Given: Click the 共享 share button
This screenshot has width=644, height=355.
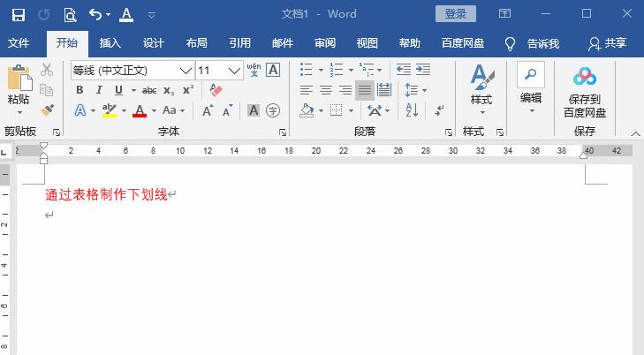Looking at the screenshot, I should [608, 43].
